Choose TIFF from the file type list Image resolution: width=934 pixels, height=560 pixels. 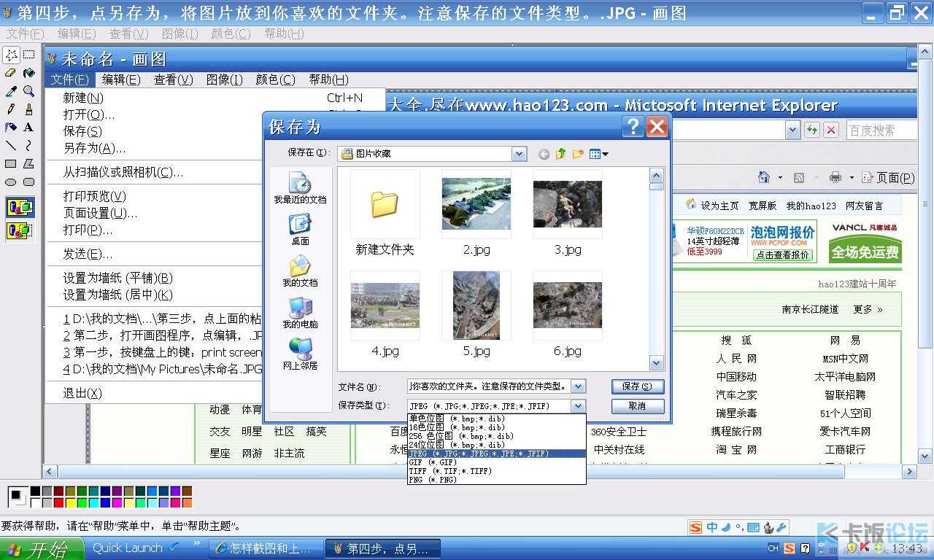point(497,471)
